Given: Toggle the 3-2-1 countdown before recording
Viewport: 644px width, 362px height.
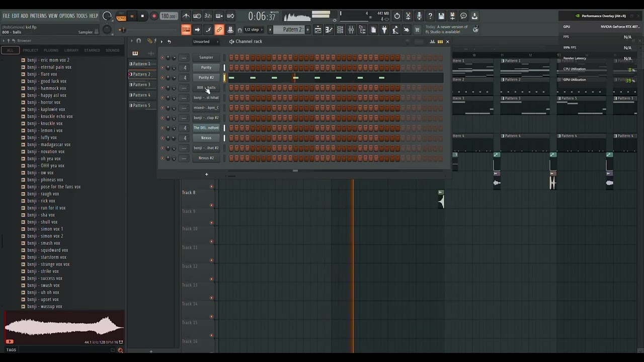Looking at the screenshot, I should coord(208,16).
